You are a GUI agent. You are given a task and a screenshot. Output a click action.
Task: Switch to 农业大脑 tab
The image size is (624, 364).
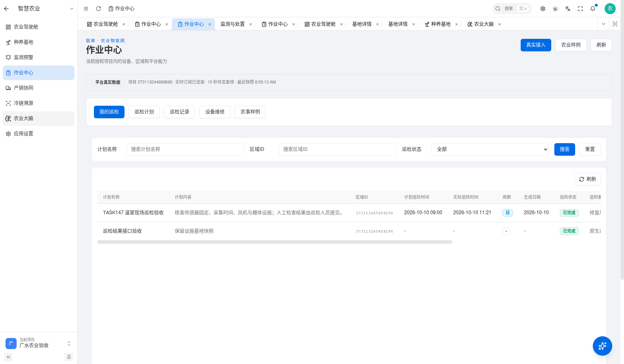480,24
